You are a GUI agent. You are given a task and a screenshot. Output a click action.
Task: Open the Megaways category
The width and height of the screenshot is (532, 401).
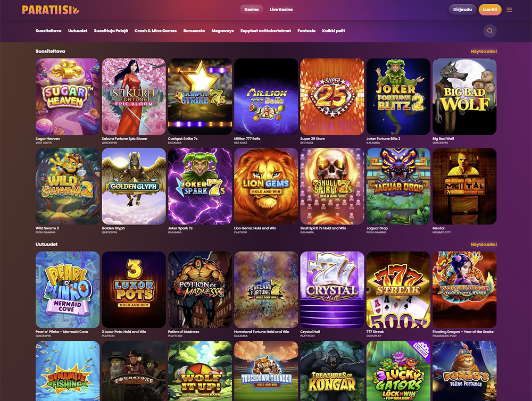point(222,31)
